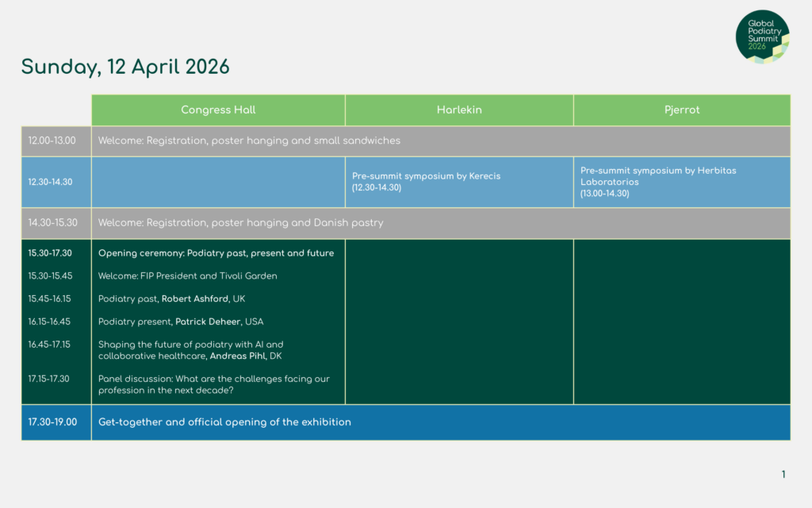Select the Pjerrot column header
This screenshot has width=812, height=508.
point(682,110)
